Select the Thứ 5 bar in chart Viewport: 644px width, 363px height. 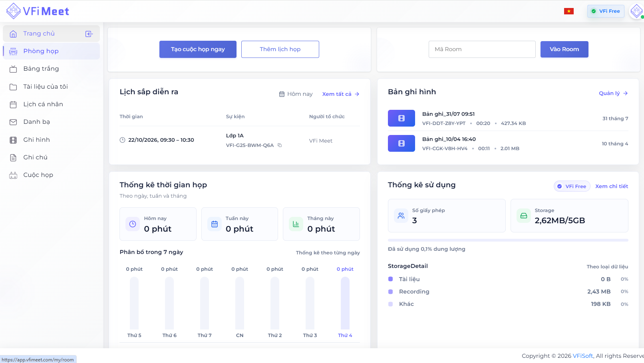pyautogui.click(x=134, y=303)
